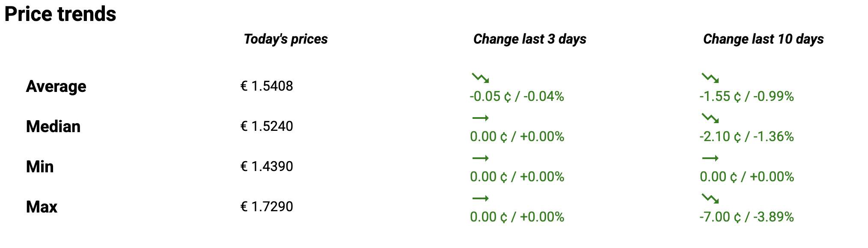868x248 pixels.
Task: Click the Max 10-day downward trend arrow
Action: pos(710,198)
